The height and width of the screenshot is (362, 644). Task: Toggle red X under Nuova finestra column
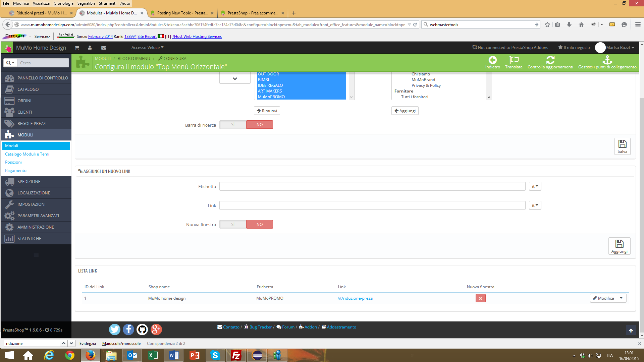pyautogui.click(x=480, y=298)
